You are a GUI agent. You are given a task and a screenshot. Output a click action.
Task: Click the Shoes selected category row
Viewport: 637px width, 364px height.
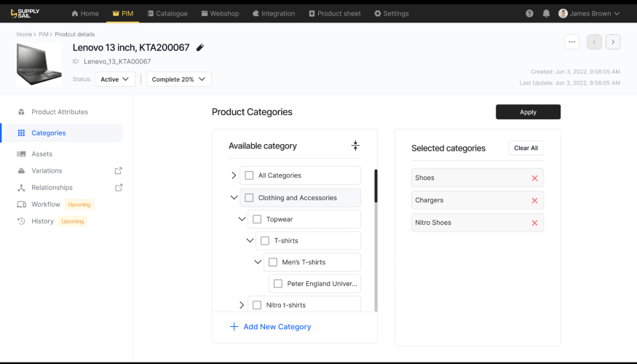[x=478, y=178]
